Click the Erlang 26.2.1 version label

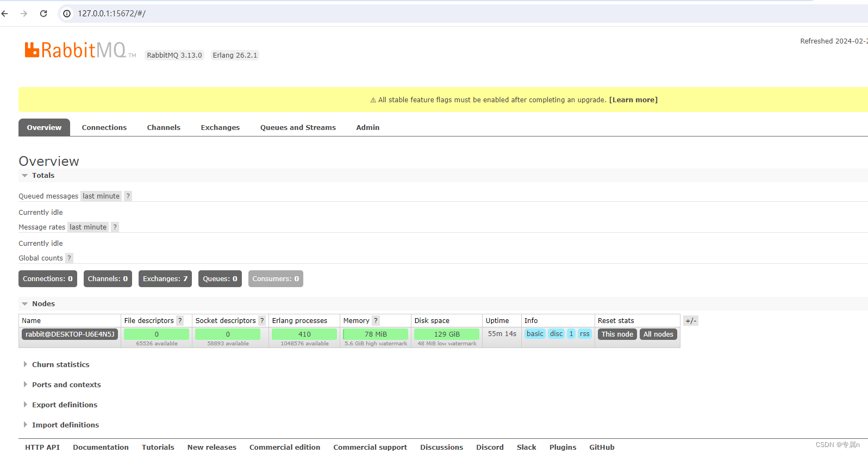[x=235, y=55]
